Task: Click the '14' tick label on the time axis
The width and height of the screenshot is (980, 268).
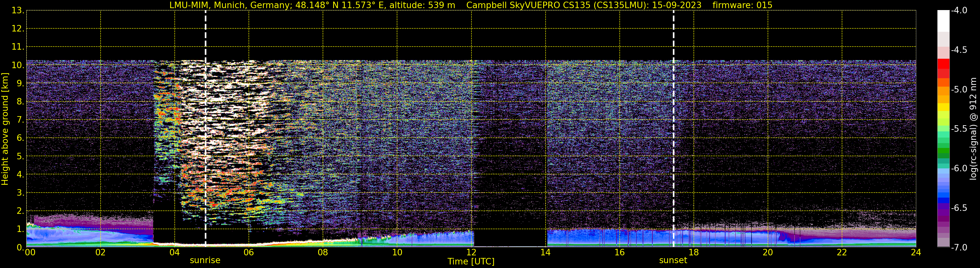Action: tap(545, 252)
